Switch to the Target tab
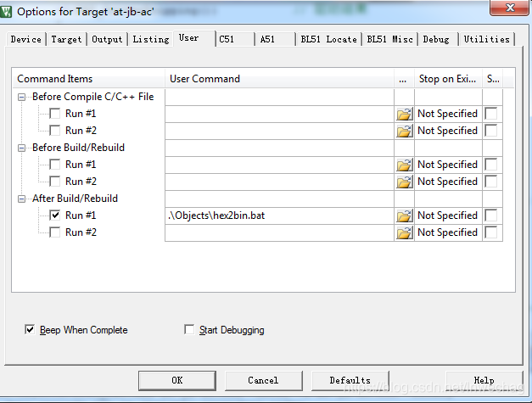532x403 pixels. point(66,39)
